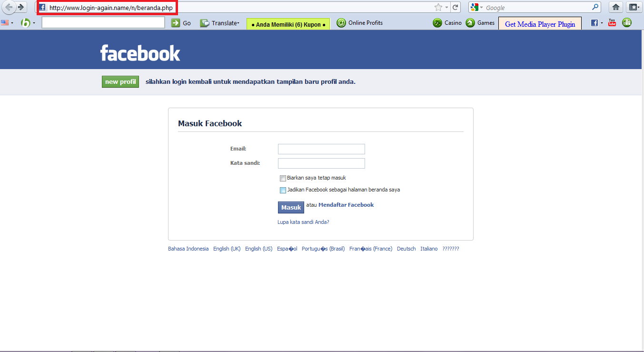
Task: Click the green bar-chart toolbar icon
Action: pos(627,22)
